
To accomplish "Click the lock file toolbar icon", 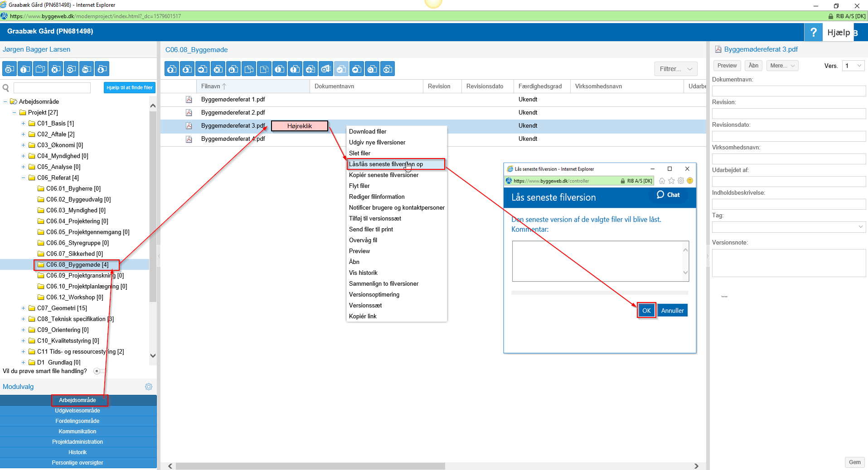I will pyautogui.click(x=233, y=69).
